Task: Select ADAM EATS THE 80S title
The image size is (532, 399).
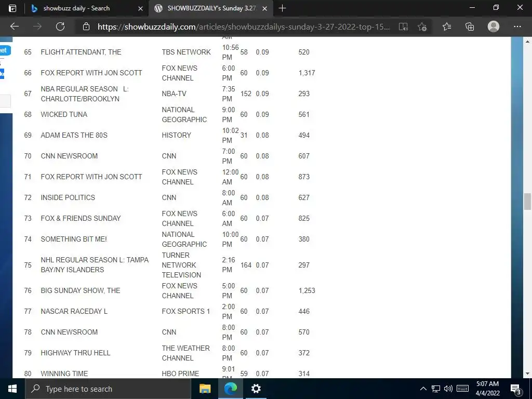Action: (x=74, y=135)
